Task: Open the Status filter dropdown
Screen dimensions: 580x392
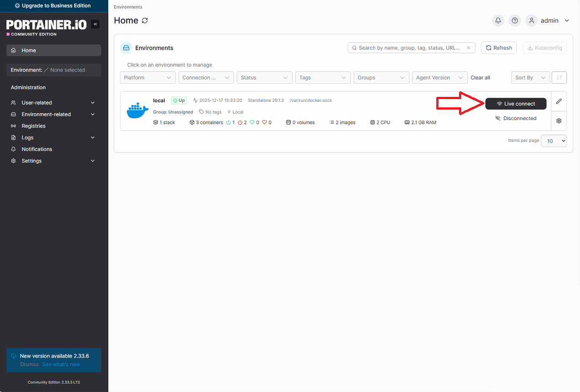Action: coord(264,78)
